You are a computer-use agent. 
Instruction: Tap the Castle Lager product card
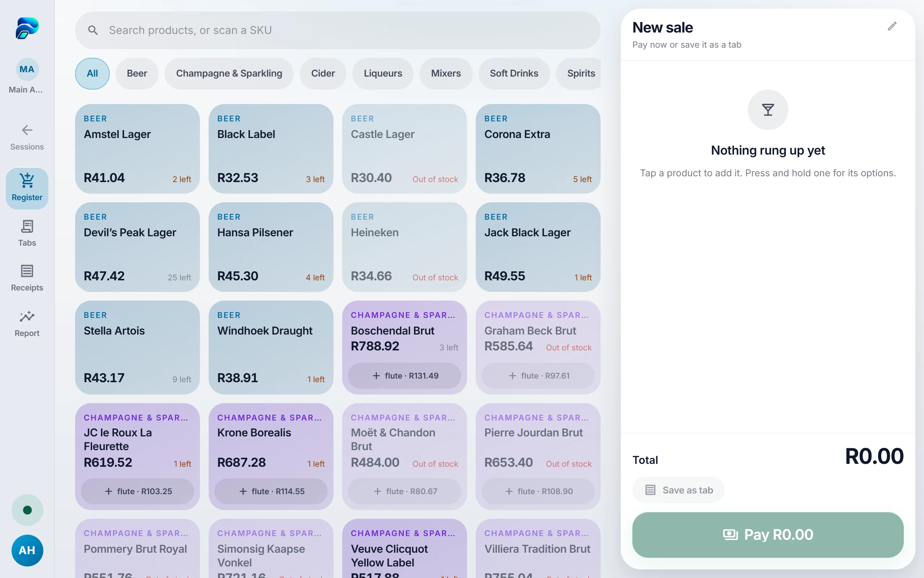click(404, 149)
